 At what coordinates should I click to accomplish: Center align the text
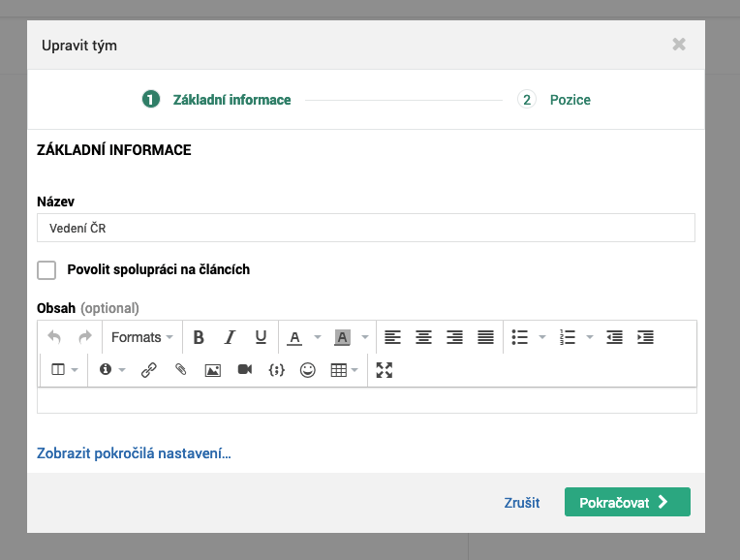pyautogui.click(x=423, y=337)
